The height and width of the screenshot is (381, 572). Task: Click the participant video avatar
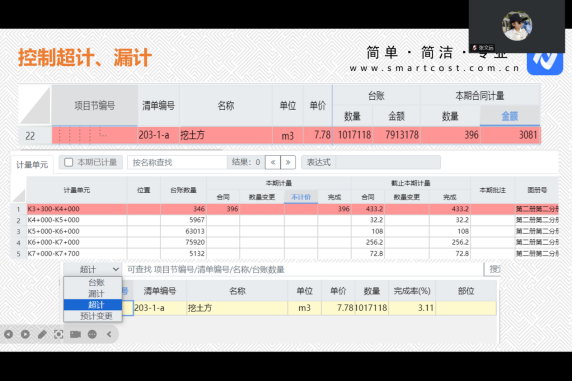pos(517,26)
